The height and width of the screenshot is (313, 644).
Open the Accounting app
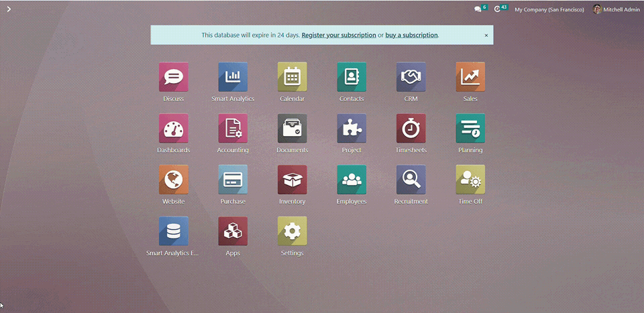tap(233, 129)
